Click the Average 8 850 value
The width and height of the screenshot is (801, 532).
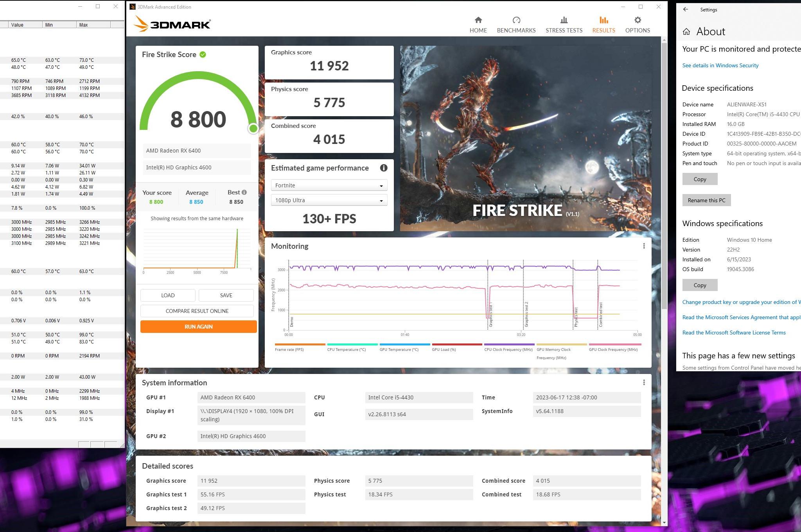click(196, 202)
